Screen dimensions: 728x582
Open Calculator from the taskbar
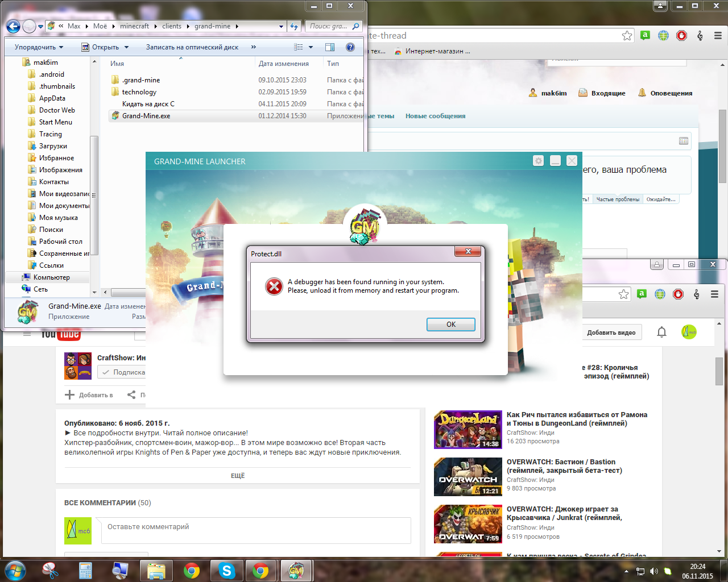click(x=85, y=570)
